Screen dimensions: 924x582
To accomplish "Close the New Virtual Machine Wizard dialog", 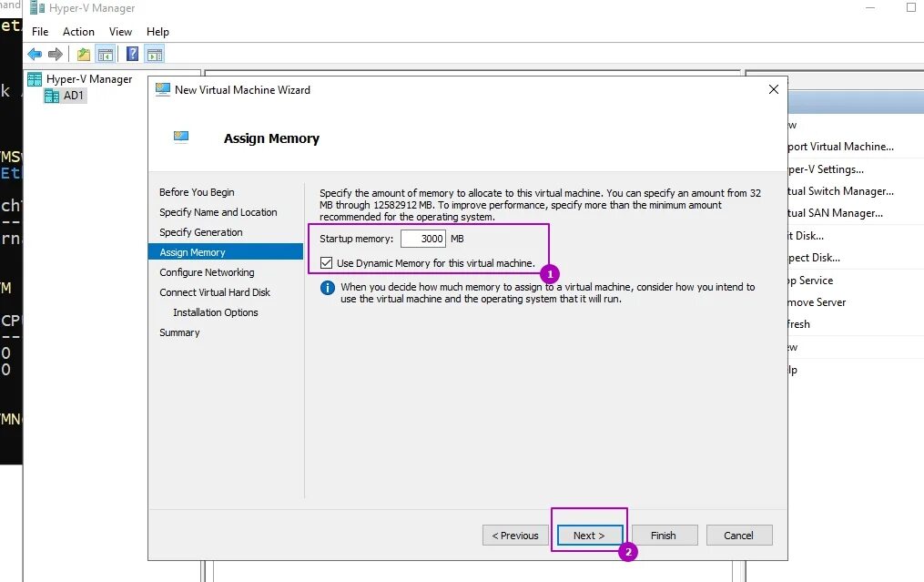I will 774,89.
